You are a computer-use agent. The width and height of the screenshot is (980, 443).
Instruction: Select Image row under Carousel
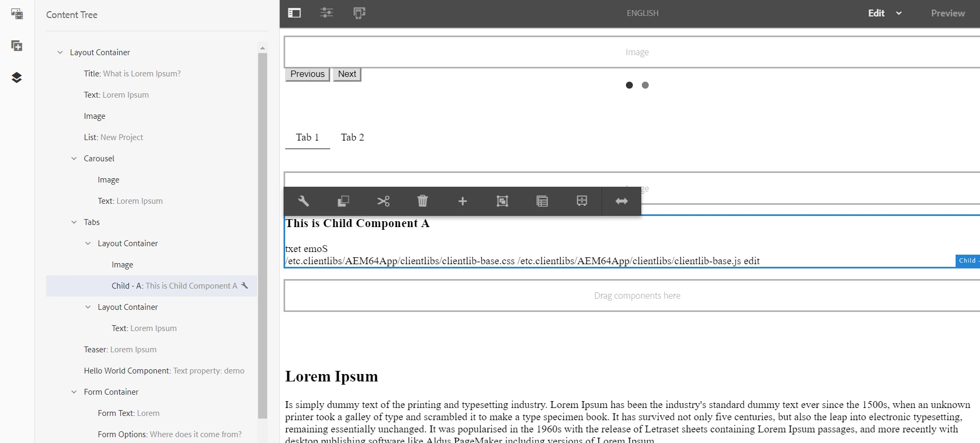[x=152, y=180]
